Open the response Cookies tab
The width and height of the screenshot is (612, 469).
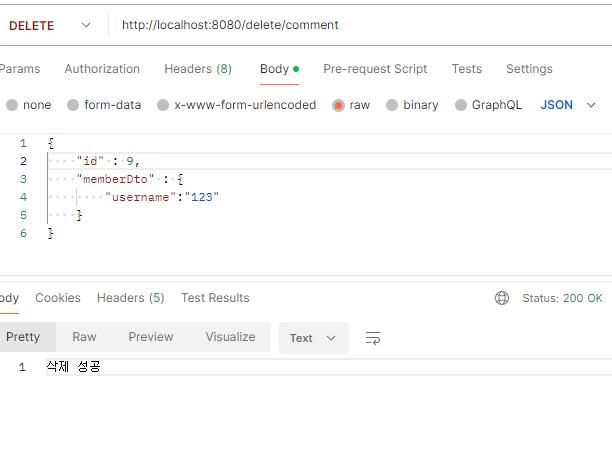tap(58, 298)
